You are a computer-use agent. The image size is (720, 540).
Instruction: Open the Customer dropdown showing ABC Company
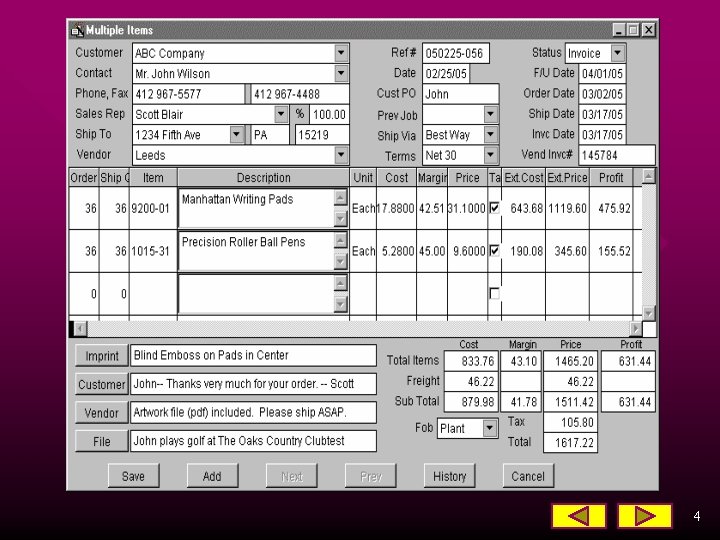(x=341, y=53)
